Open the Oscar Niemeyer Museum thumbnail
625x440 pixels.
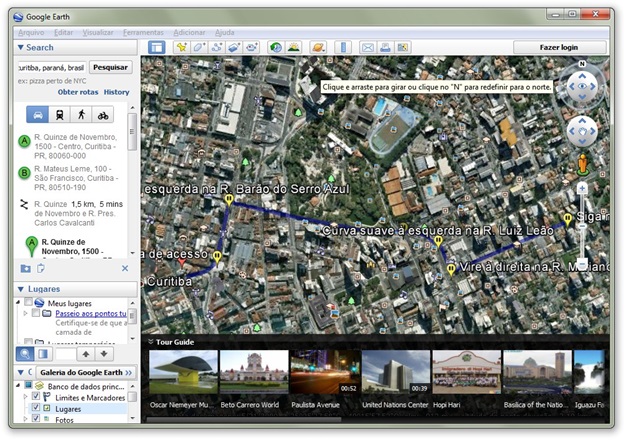coord(183,372)
